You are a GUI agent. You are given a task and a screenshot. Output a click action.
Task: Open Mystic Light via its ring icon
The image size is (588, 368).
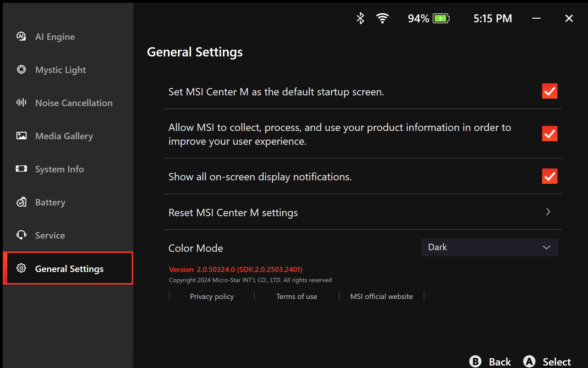[21, 70]
